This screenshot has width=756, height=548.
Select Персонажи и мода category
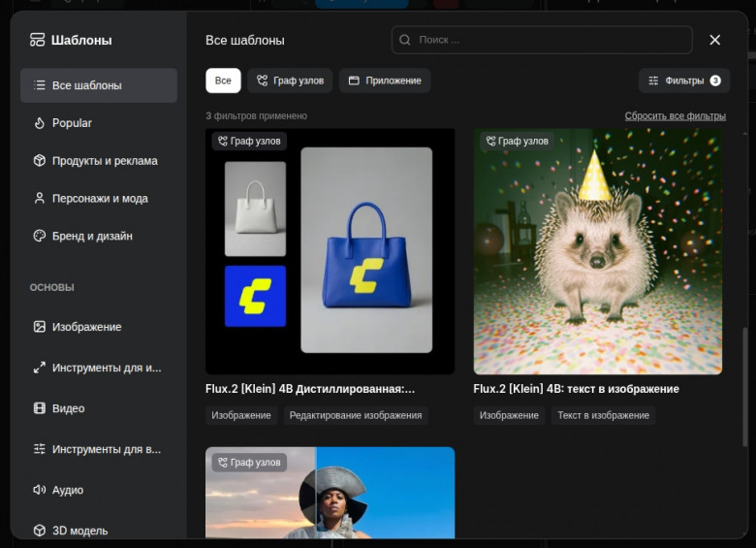99,198
